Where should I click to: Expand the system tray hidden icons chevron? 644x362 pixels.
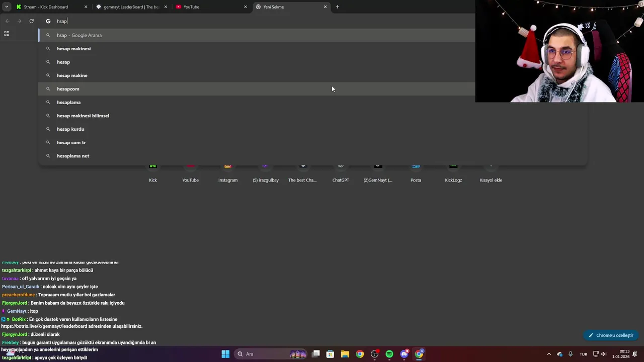point(549,354)
